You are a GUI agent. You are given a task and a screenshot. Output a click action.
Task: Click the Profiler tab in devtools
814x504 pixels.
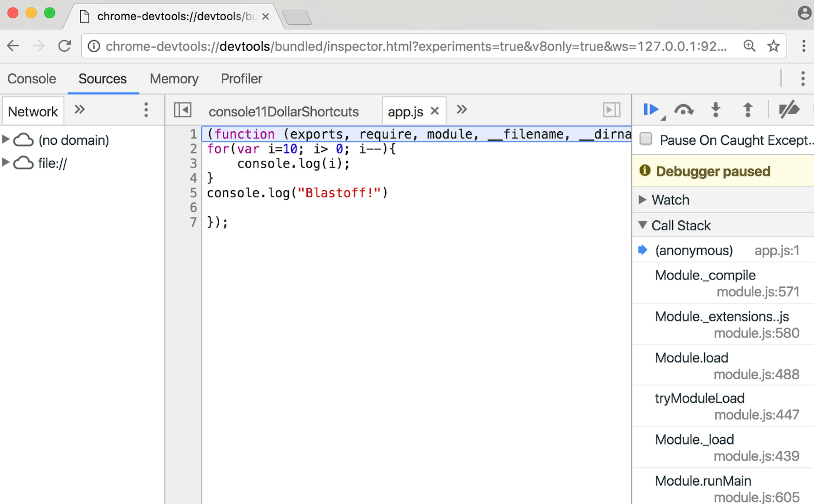[241, 78]
